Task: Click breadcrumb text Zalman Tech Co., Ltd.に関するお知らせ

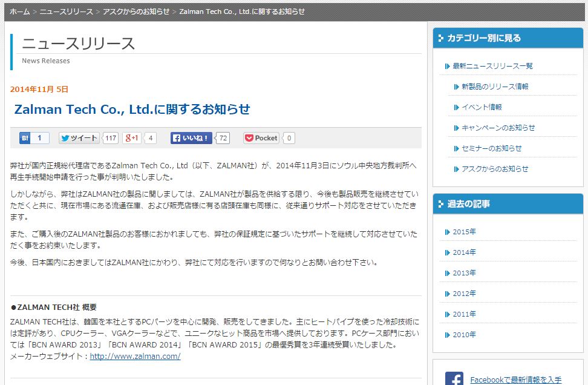Action: (x=242, y=12)
